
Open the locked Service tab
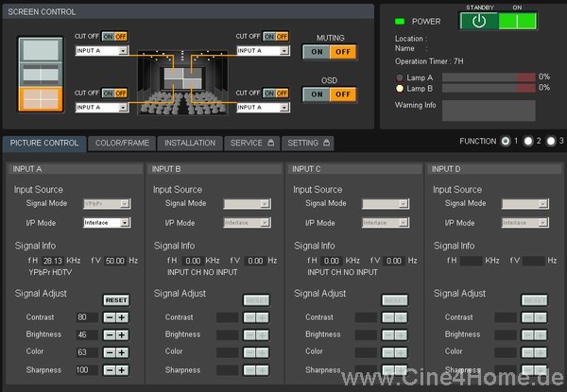(x=251, y=144)
